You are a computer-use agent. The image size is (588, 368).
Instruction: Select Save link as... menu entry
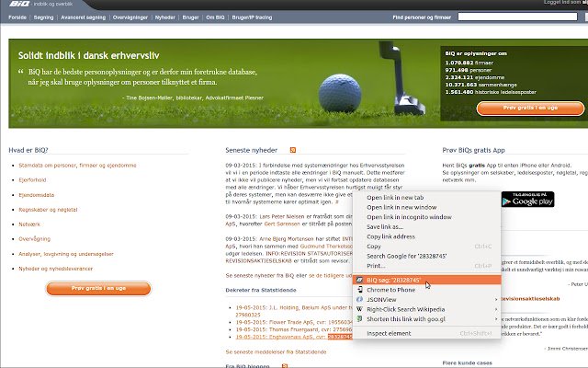426,227
